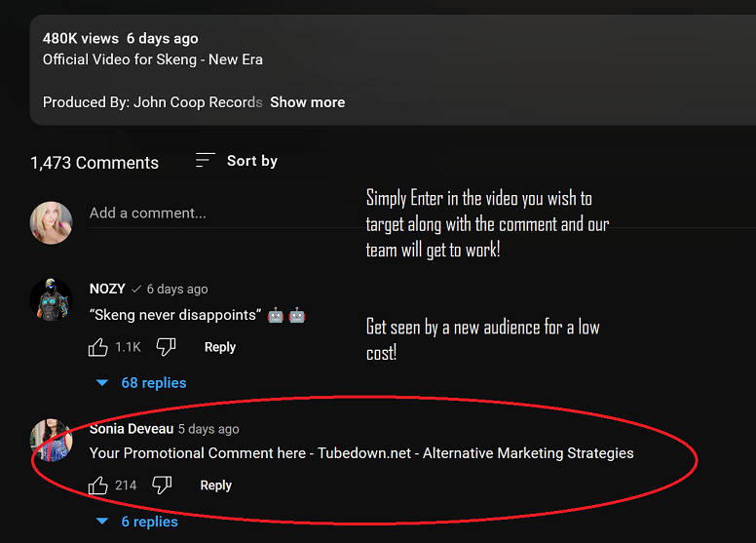Like the NOZY comment
This screenshot has width=756, height=543.
tap(98, 347)
